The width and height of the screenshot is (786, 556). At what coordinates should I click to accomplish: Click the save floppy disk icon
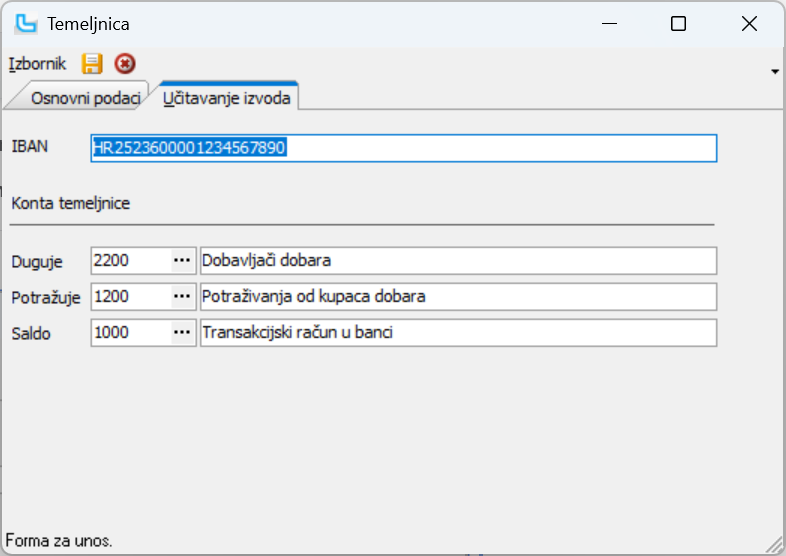[92, 64]
